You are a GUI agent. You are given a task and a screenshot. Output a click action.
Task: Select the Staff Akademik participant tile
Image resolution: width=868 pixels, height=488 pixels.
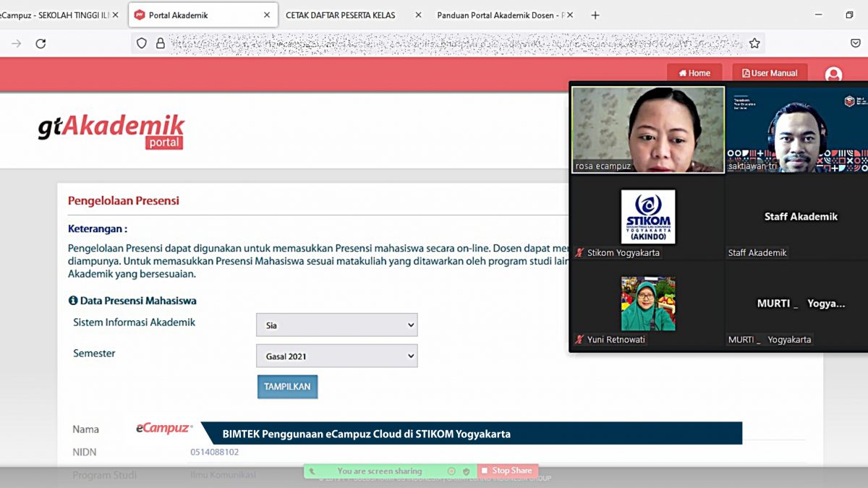pyautogui.click(x=797, y=217)
